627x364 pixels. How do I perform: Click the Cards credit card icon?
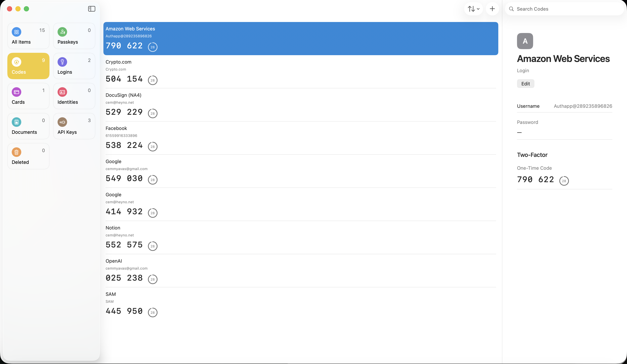point(16,92)
